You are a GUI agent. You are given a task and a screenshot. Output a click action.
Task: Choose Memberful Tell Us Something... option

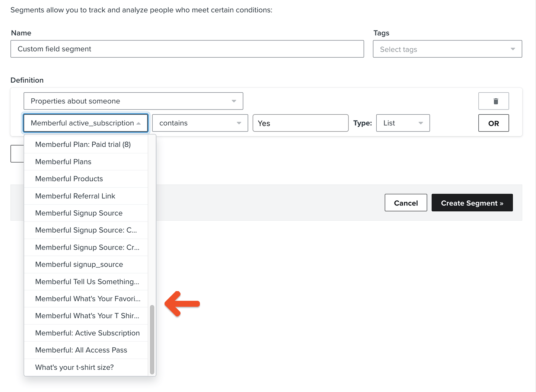(x=86, y=281)
